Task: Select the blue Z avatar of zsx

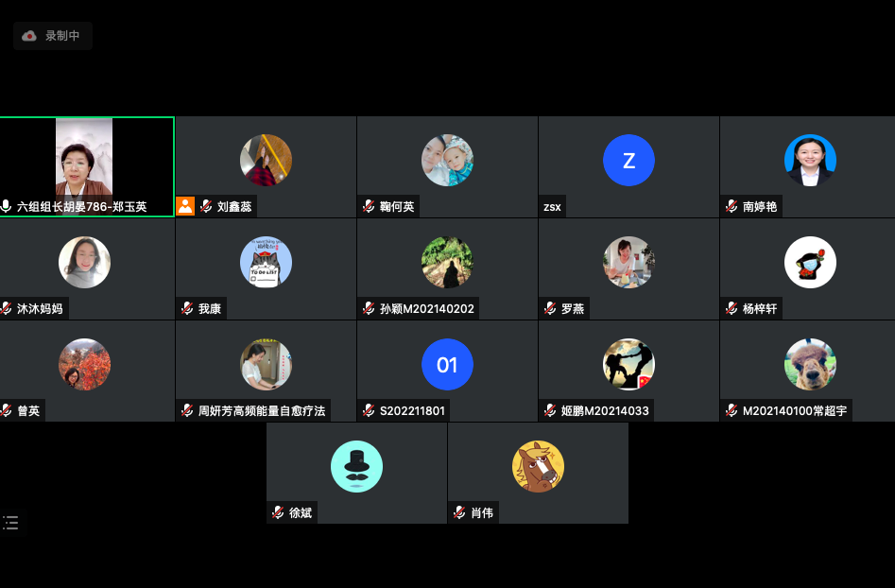Action: pyautogui.click(x=628, y=161)
